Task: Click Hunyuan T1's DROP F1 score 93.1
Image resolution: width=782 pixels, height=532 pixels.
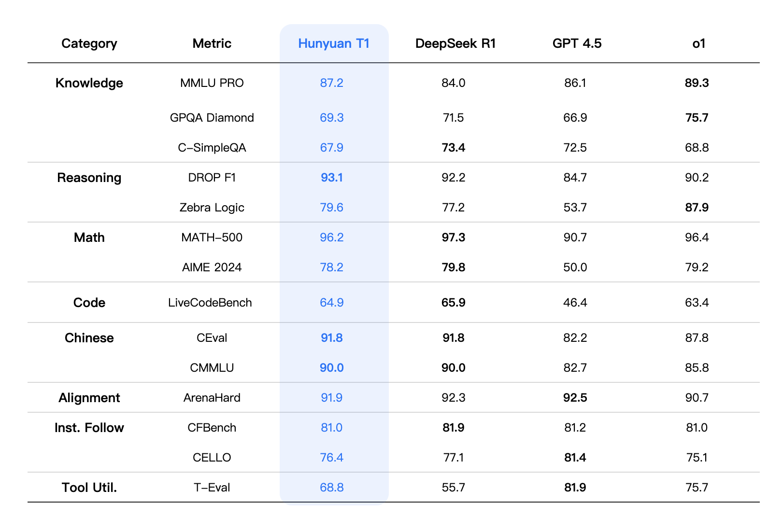Action: [x=332, y=178]
